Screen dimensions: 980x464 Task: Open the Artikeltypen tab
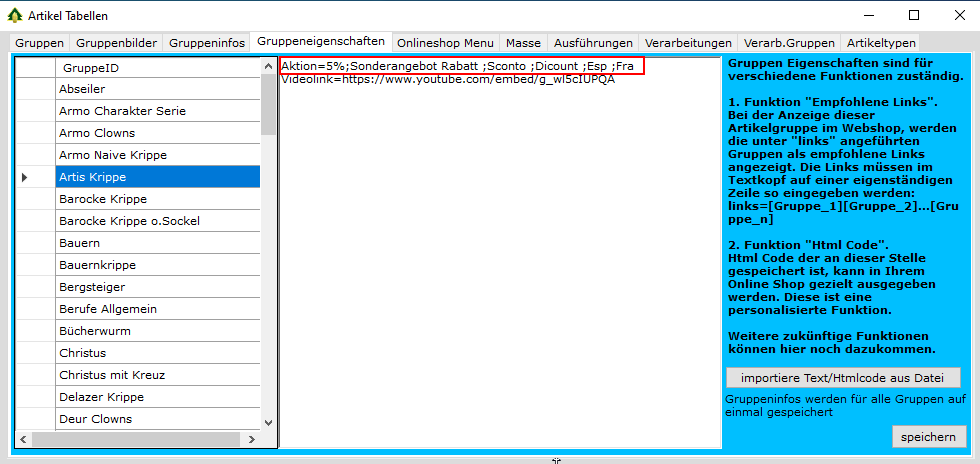pyautogui.click(x=880, y=43)
